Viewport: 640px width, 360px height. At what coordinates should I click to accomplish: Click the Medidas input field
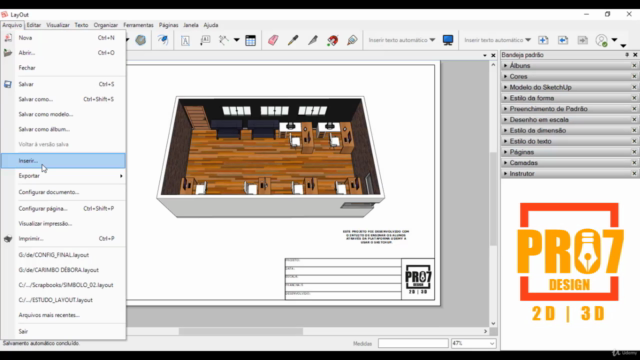tap(413, 343)
